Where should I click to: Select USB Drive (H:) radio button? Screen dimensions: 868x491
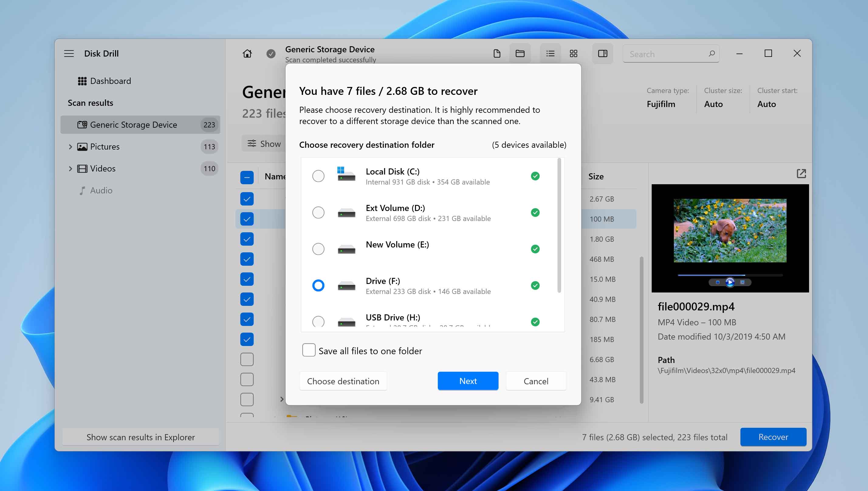point(318,321)
